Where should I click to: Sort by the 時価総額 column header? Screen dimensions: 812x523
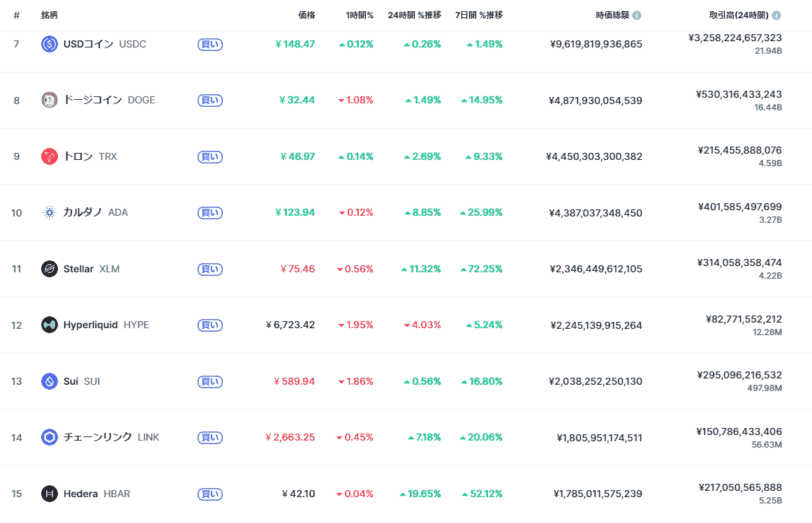point(612,15)
